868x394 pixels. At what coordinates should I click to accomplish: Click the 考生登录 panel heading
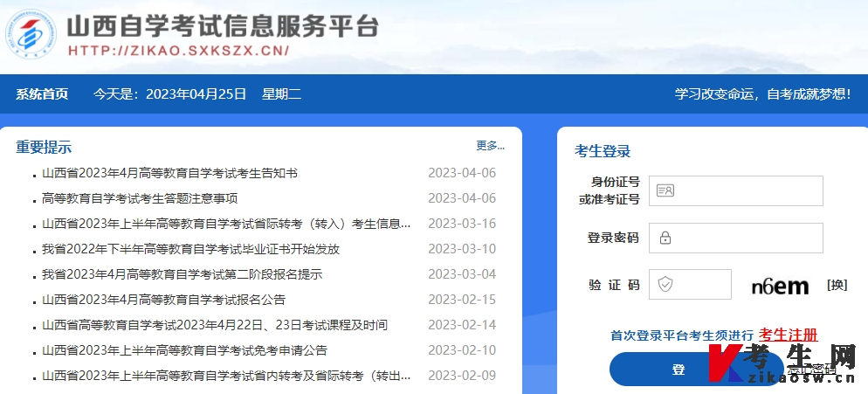(603, 151)
